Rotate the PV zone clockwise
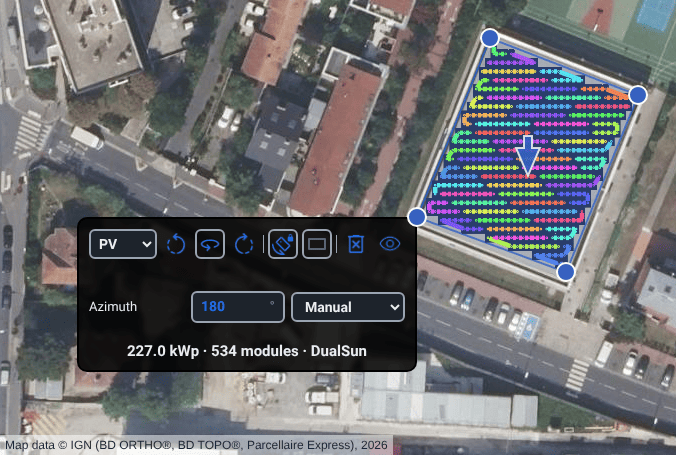676x455 pixels. (244, 244)
